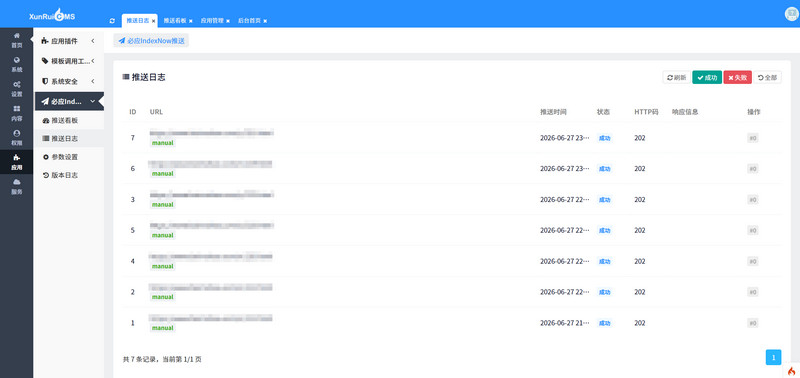This screenshot has width=800, height=378.
Task: Open 推送看板 in the sidebar submenu
Action: [x=65, y=120]
